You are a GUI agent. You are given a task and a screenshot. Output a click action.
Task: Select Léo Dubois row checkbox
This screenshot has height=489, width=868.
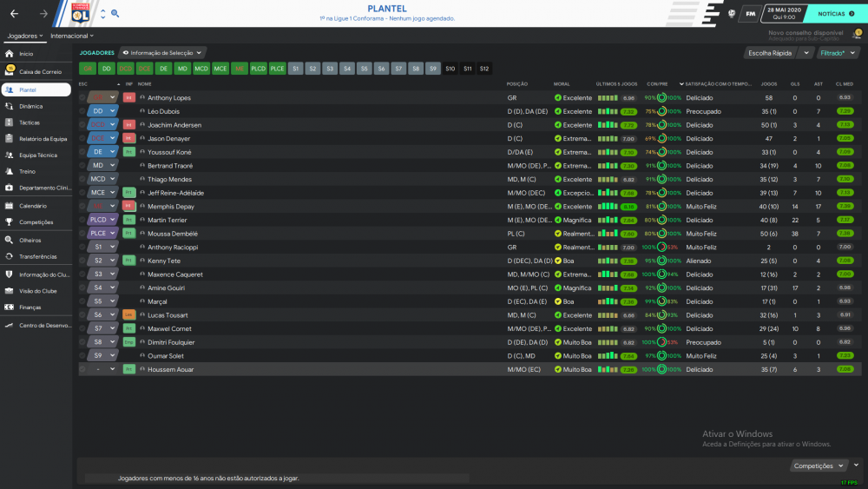(82, 111)
